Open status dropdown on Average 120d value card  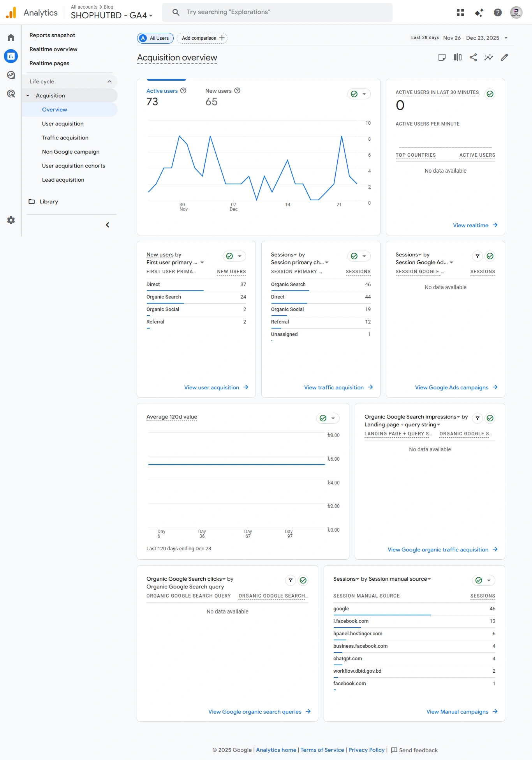pos(328,418)
